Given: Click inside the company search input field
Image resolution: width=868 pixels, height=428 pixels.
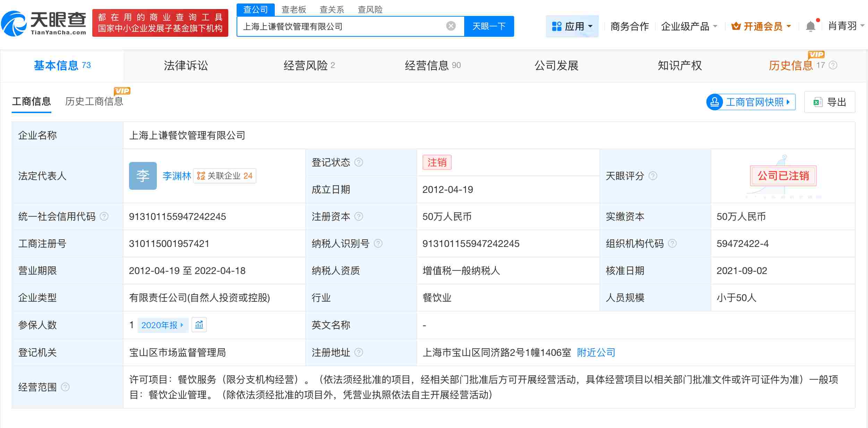Looking at the screenshot, I should click(347, 26).
